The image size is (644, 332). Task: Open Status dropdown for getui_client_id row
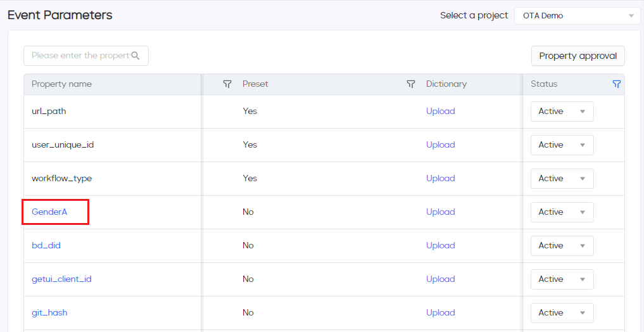click(562, 279)
